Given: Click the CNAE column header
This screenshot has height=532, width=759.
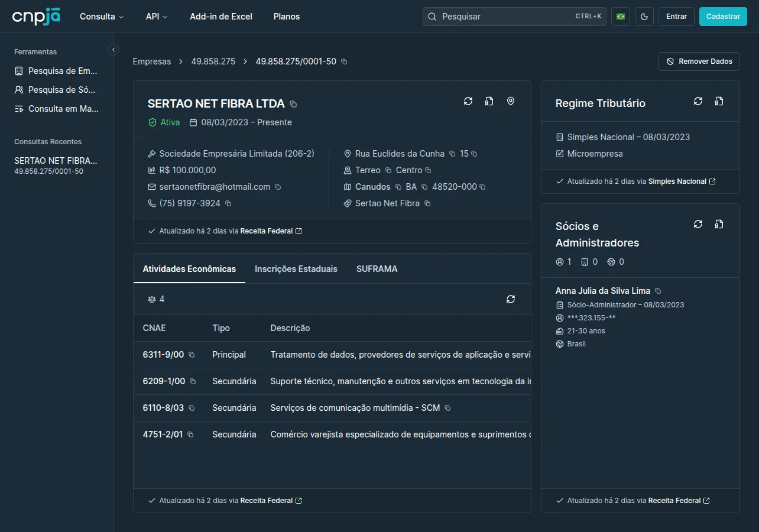Looking at the screenshot, I should tap(154, 328).
